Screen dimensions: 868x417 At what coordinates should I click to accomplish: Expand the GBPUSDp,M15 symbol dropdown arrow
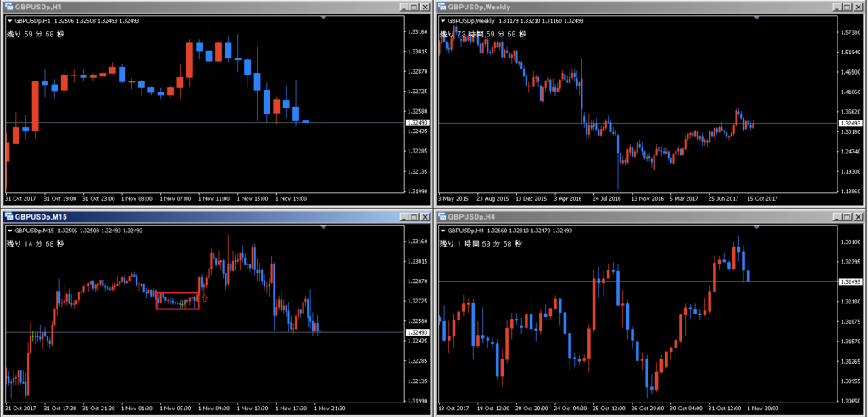10,231
